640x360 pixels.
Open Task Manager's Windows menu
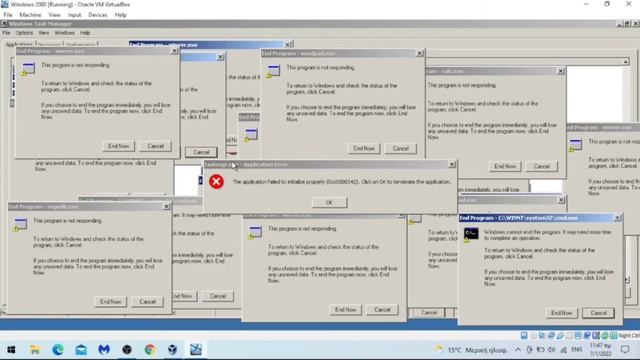pos(64,33)
